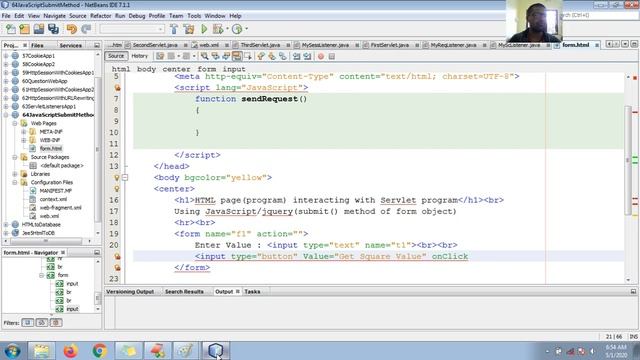Screen dimensions: 640x360
Task: Click the Save All toolbar icon
Action: (x=53, y=29)
